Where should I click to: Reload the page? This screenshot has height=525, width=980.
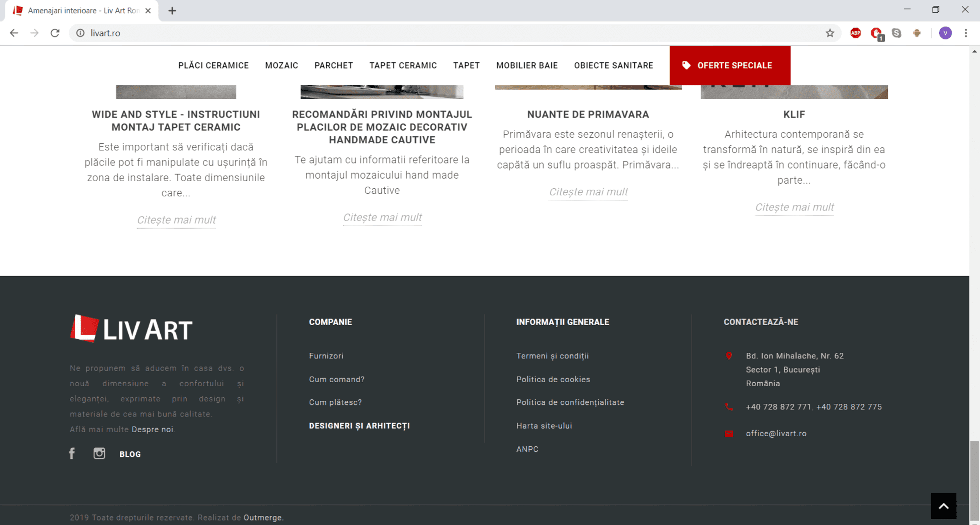[55, 33]
